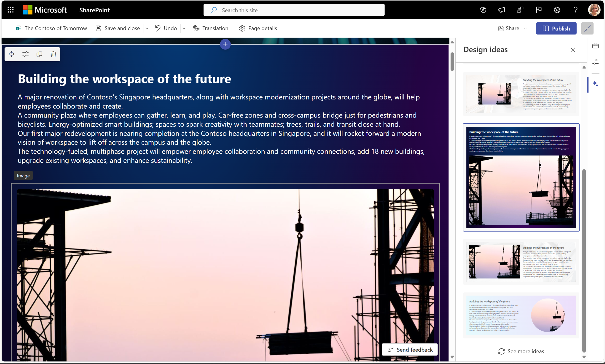
Task: Click the Help question mark icon
Action: [x=576, y=9]
